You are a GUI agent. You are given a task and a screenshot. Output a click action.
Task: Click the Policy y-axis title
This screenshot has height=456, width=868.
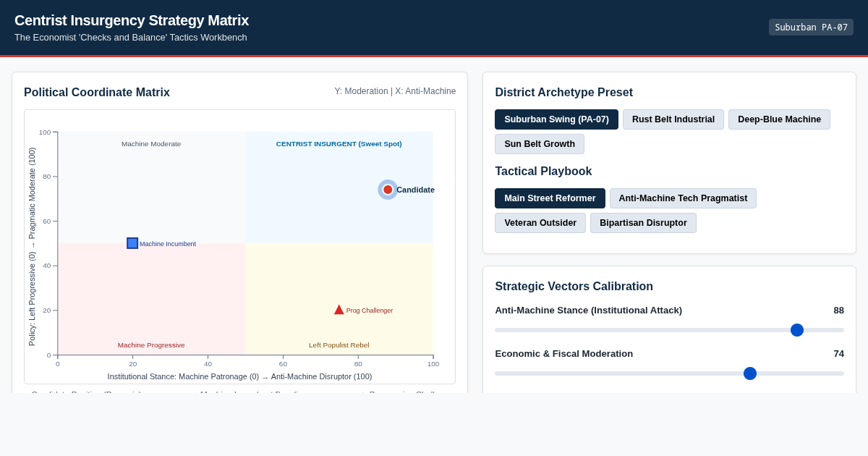pyautogui.click(x=32, y=247)
